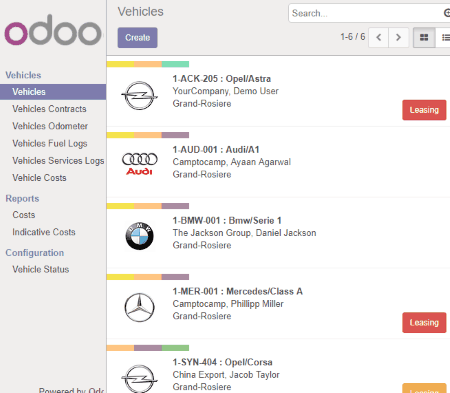Viewport: 450px width, 393px height.
Task: Click 'Camptocamp, Ayaan Agarwal' text
Action: click(232, 162)
